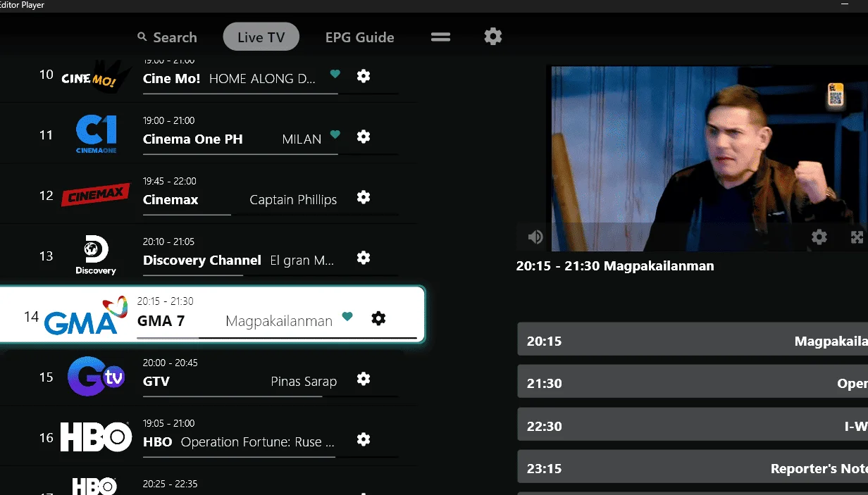Click the Cinema One PH channel name
The width and height of the screenshot is (868, 495).
pos(192,139)
